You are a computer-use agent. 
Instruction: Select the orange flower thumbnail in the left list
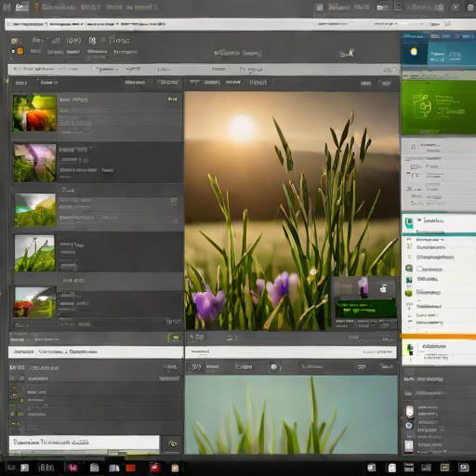click(34, 113)
